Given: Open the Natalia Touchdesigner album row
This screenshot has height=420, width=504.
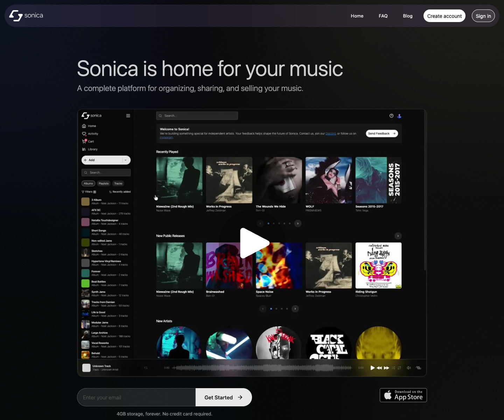Looking at the screenshot, I should (x=106, y=222).
